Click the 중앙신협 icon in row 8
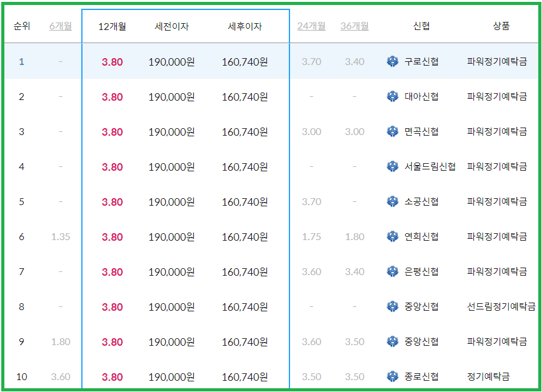Screen dimensions: 542x392 tap(392, 307)
